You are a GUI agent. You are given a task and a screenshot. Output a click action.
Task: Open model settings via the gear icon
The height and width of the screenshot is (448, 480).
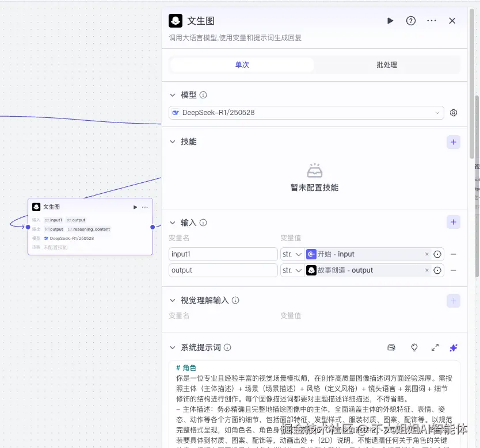point(454,113)
